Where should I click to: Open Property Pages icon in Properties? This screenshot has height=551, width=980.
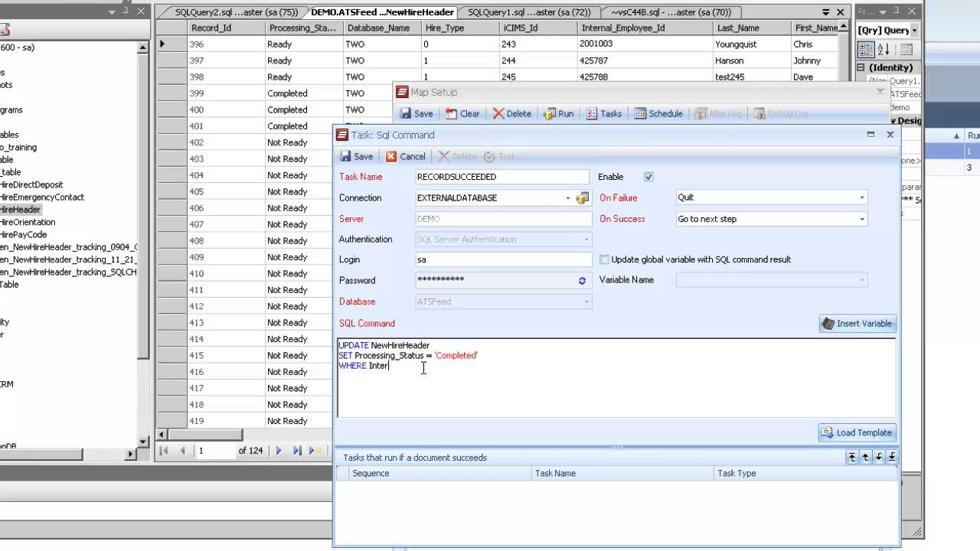[905, 50]
